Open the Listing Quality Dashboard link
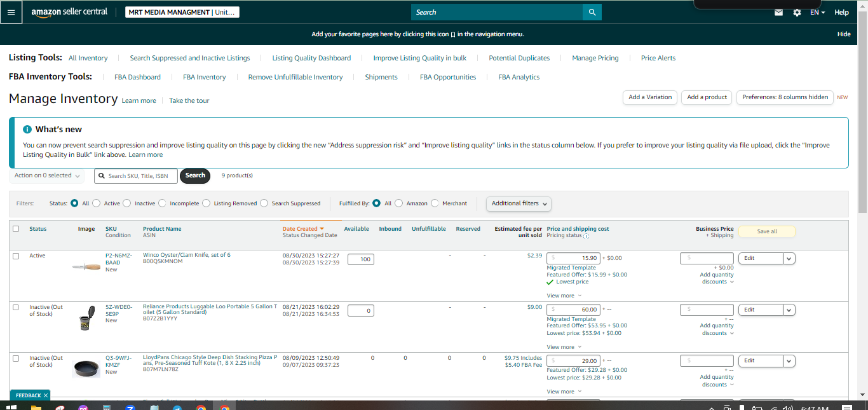868x410 pixels. (x=311, y=58)
